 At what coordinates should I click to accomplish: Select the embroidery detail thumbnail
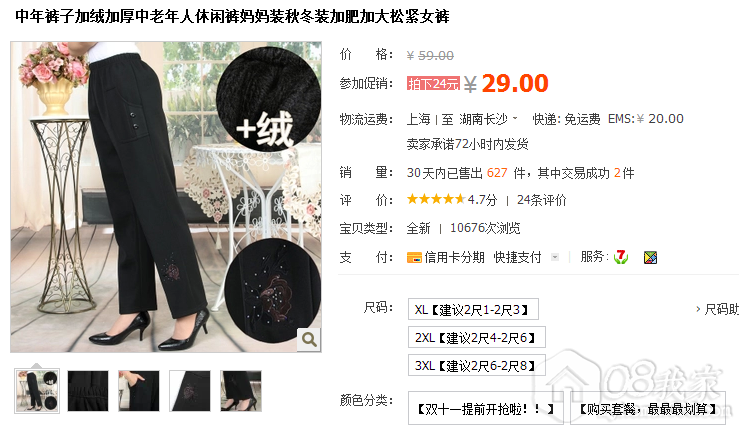tap(190, 391)
